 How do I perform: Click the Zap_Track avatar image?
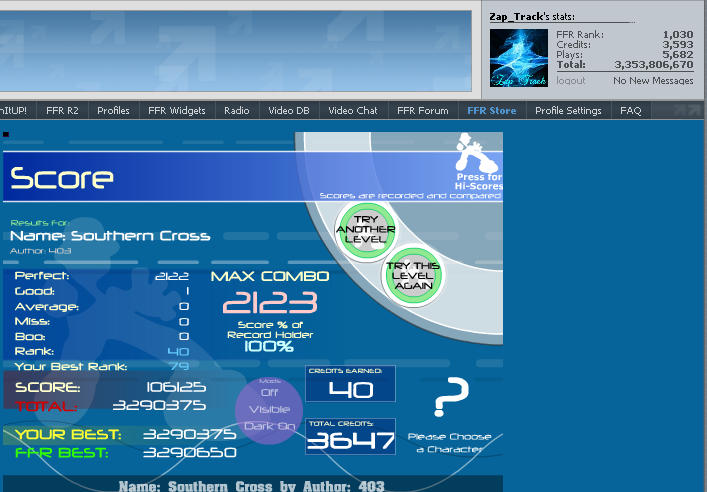point(519,58)
